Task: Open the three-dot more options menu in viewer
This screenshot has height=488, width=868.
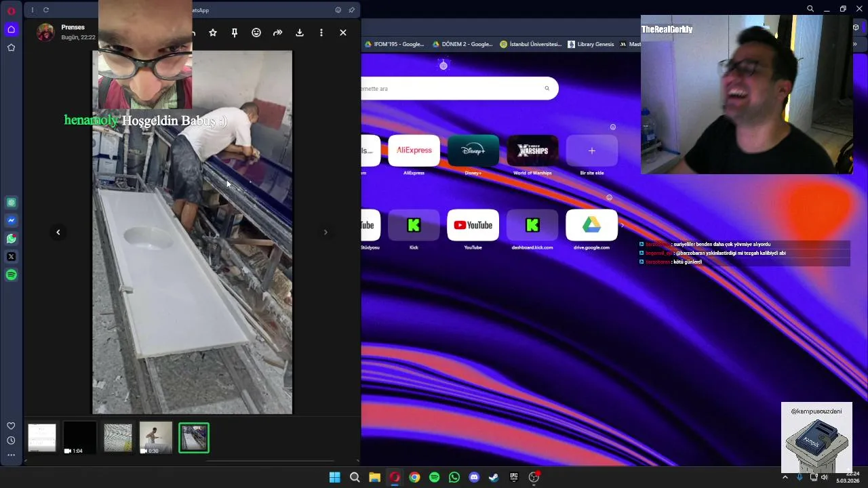Action: (321, 33)
